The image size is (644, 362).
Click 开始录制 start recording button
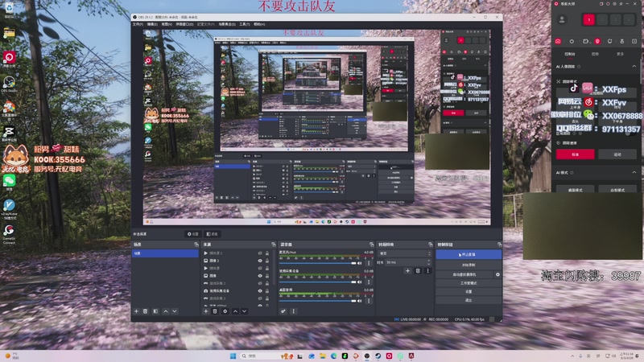pos(469,265)
